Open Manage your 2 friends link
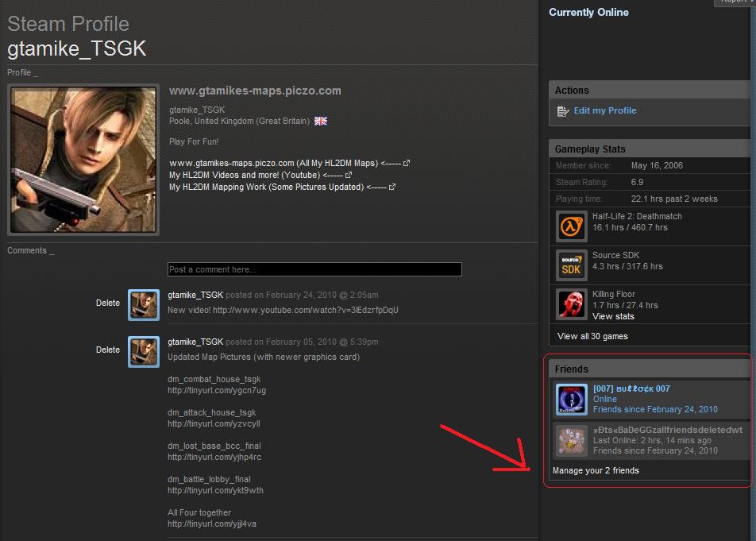The height and width of the screenshot is (541, 756). pos(596,470)
